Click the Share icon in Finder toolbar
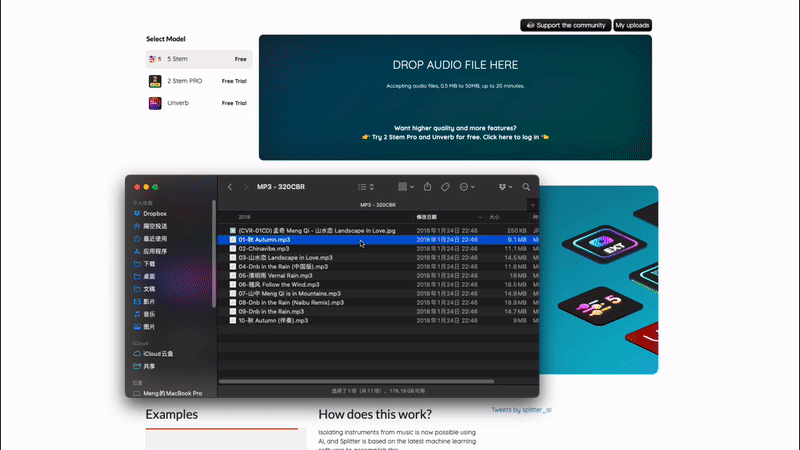The height and width of the screenshot is (450, 800). (428, 187)
